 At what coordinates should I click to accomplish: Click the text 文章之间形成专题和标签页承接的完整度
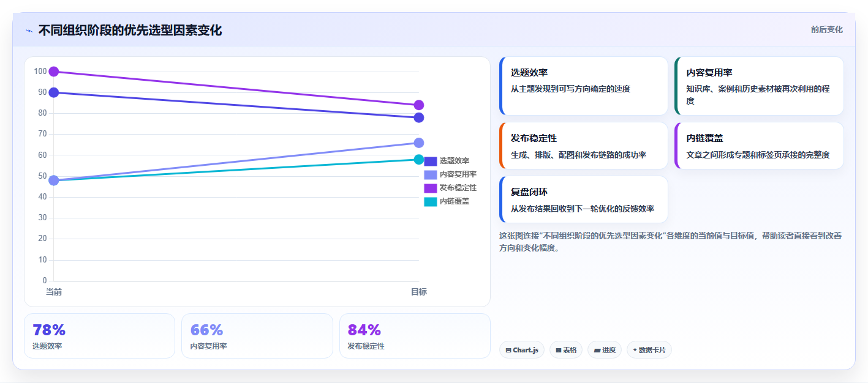point(758,155)
